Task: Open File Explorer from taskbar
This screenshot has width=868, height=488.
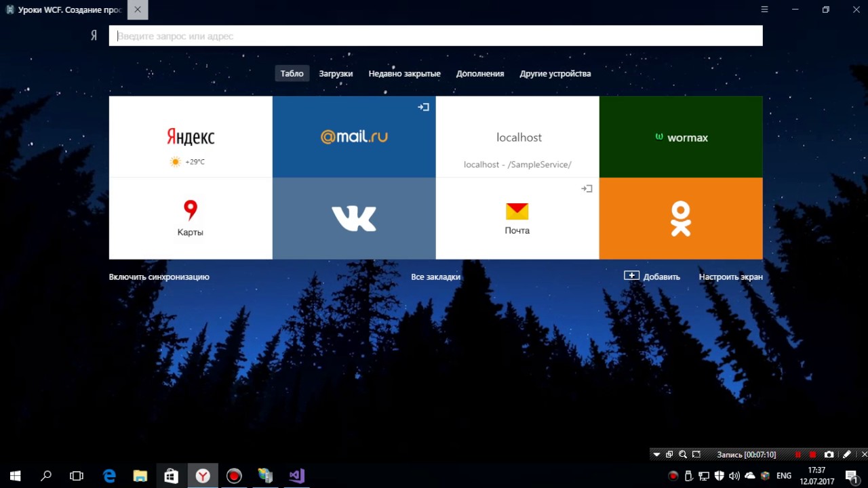Action: 140,476
